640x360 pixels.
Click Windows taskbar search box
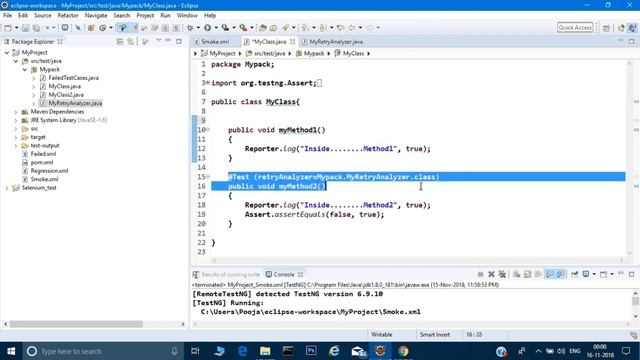pyautogui.click(x=101, y=351)
